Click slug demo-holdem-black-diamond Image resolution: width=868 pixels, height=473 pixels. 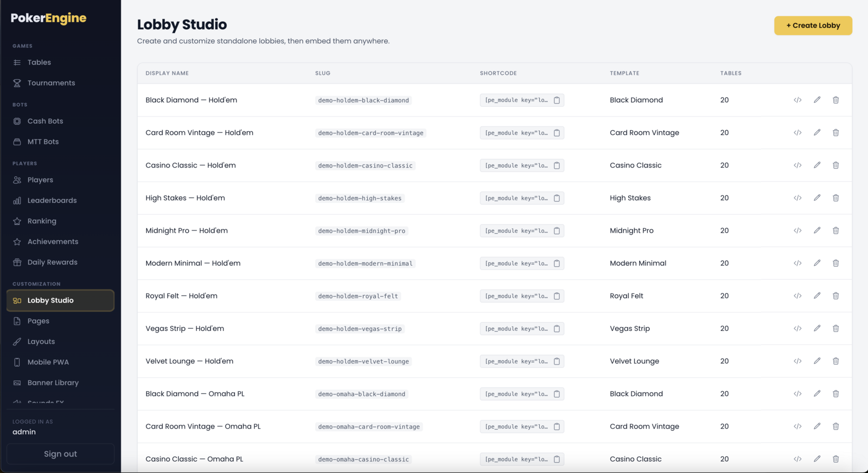point(363,100)
